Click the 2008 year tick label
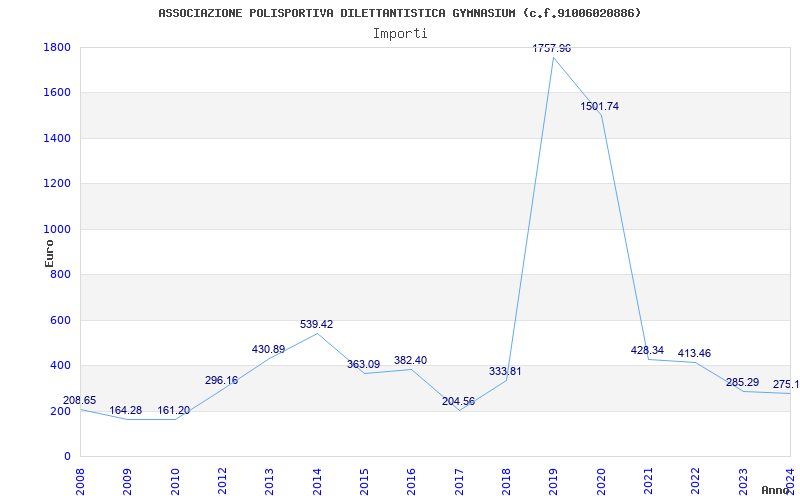The image size is (800, 500). (x=80, y=482)
